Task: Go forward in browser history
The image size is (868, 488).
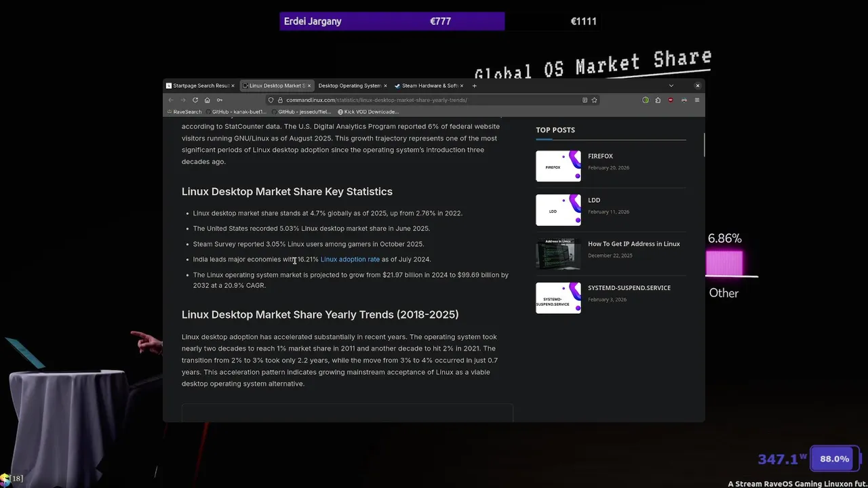Action: point(183,100)
